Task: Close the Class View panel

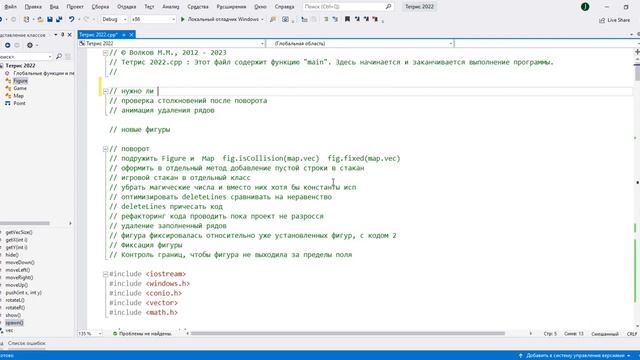Action: (x=69, y=35)
